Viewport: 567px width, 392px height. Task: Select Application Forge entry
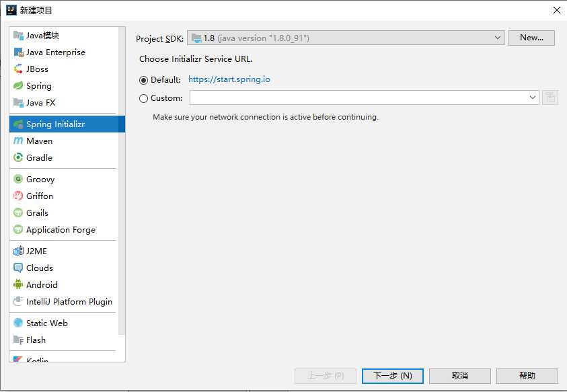coord(64,229)
